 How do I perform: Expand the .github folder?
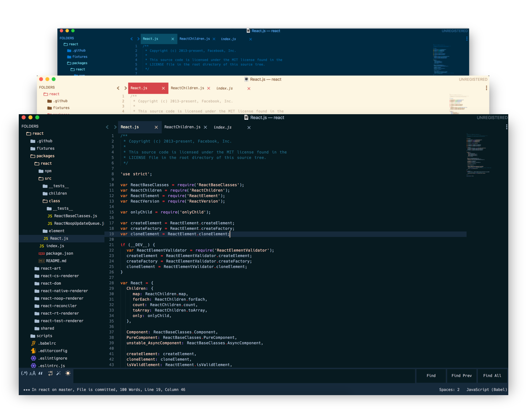pyautogui.click(x=41, y=141)
